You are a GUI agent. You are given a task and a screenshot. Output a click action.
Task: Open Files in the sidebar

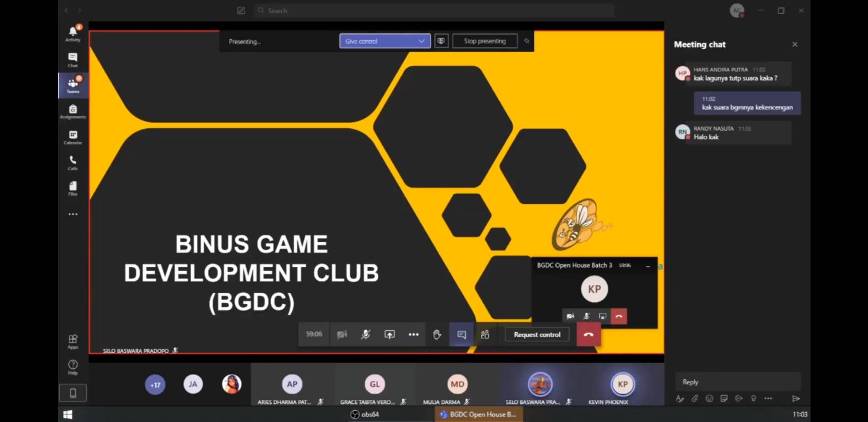pos(73,188)
